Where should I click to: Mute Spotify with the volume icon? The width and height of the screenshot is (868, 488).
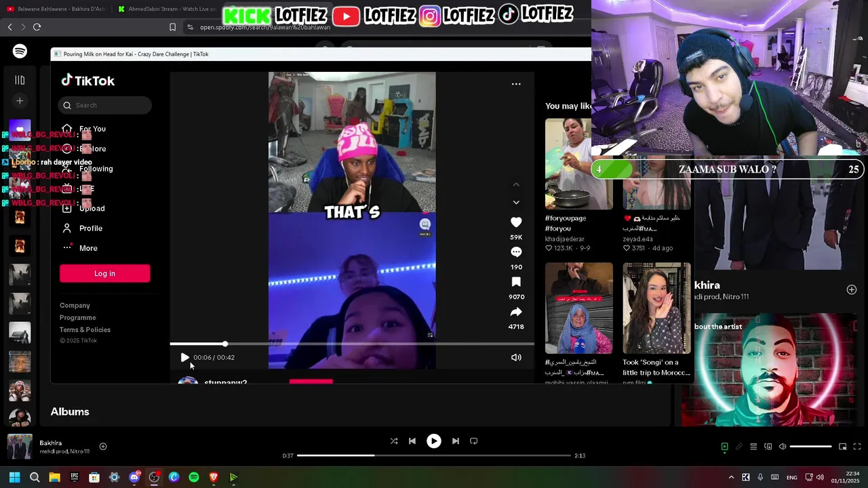(x=783, y=447)
